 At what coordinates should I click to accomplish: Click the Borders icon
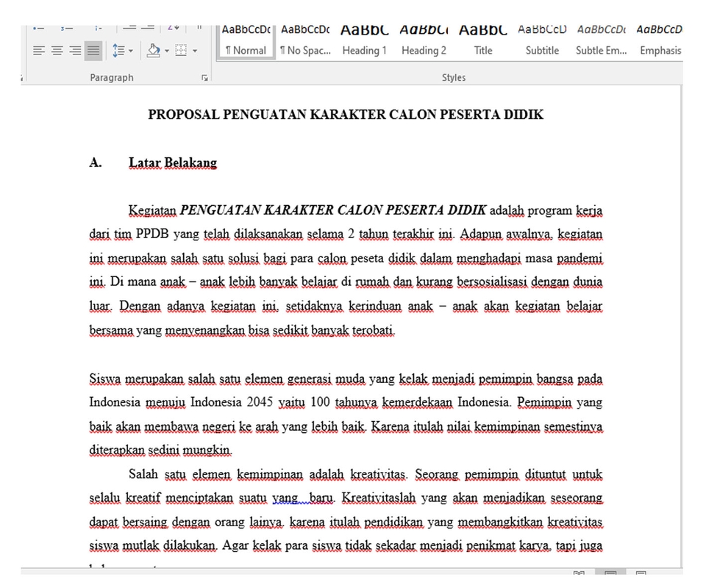(181, 51)
